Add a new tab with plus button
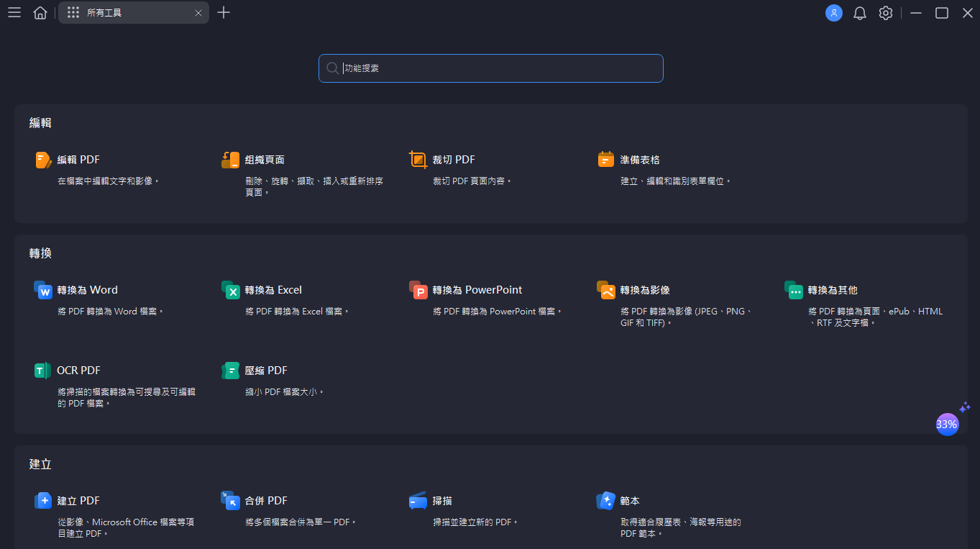 pos(224,12)
